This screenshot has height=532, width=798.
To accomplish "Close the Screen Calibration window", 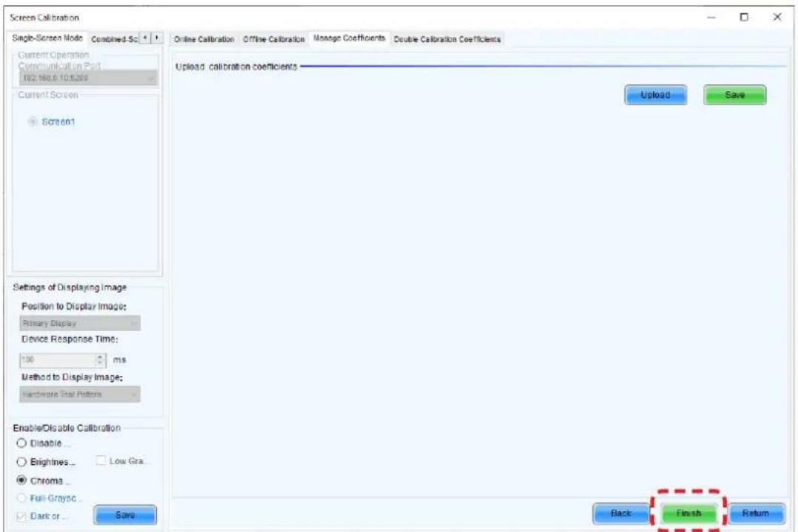I will (777, 17).
